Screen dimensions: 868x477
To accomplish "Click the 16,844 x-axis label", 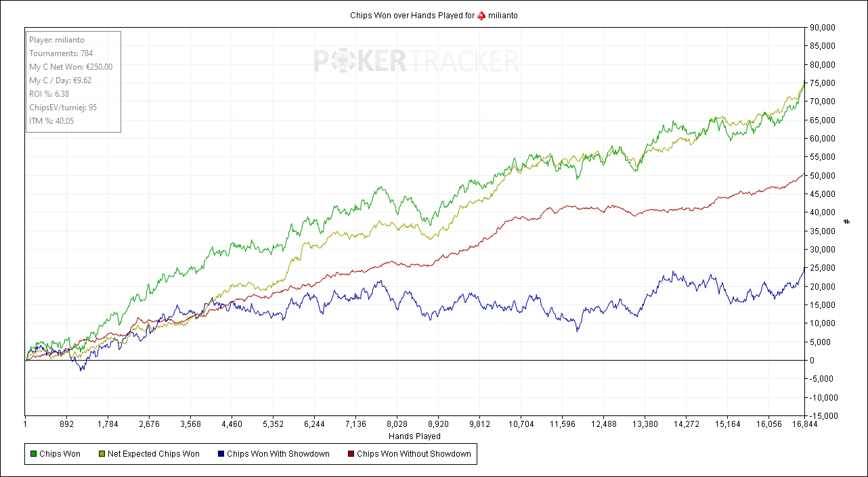I will click(804, 425).
